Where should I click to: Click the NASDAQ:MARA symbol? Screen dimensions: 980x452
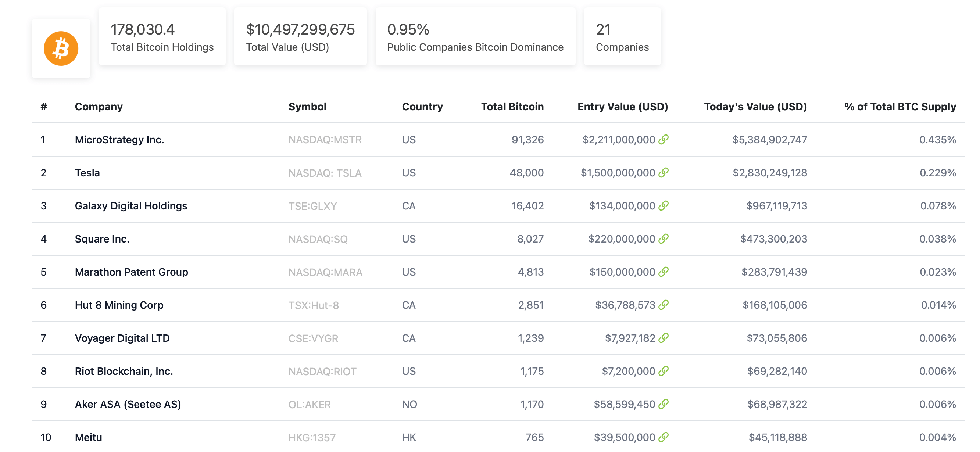click(325, 272)
